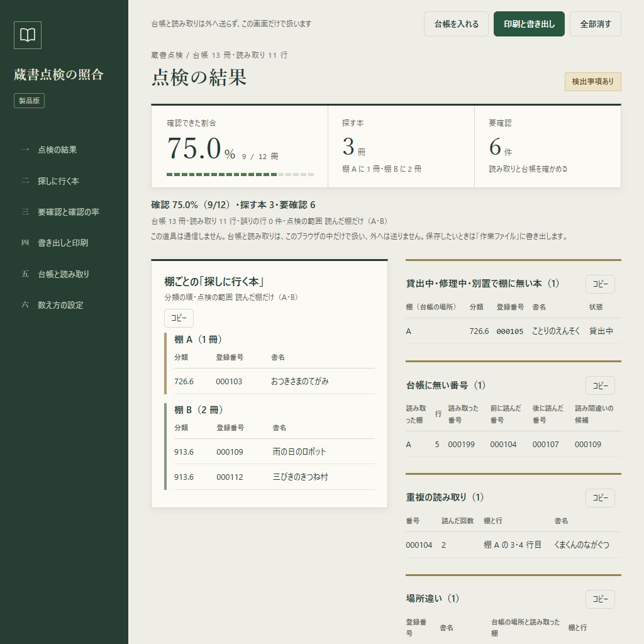
Task: Copy the 棚ごとの「探しに行く本」 list
Action: pos(179,318)
